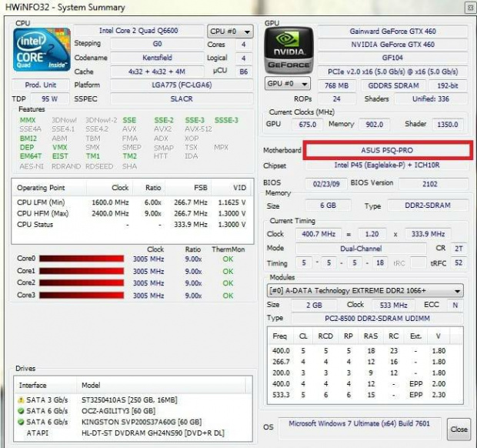Click the 4x32 + 4x32 + 4M cache value
Image resolution: width=477 pixels, height=448 pixels.
[157, 72]
